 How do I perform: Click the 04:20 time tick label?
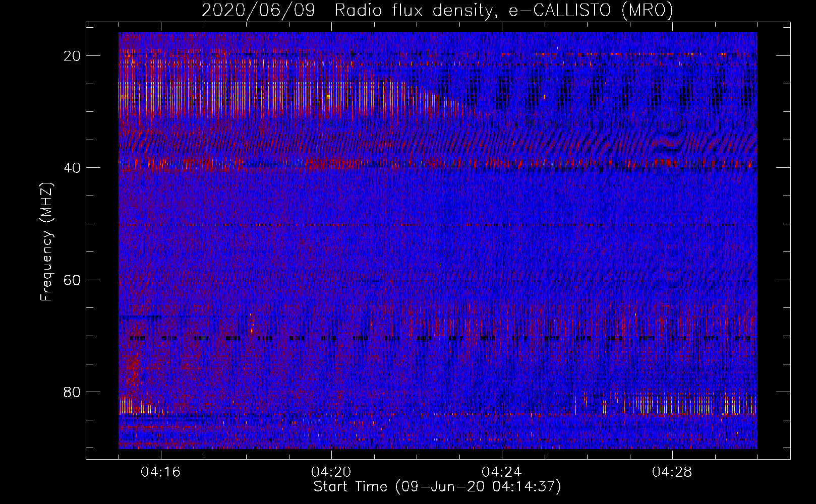coord(331,472)
